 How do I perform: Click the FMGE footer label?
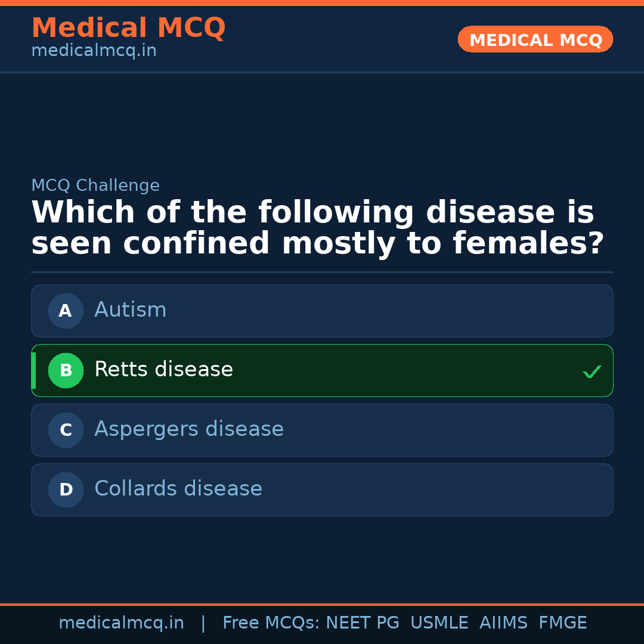click(562, 622)
